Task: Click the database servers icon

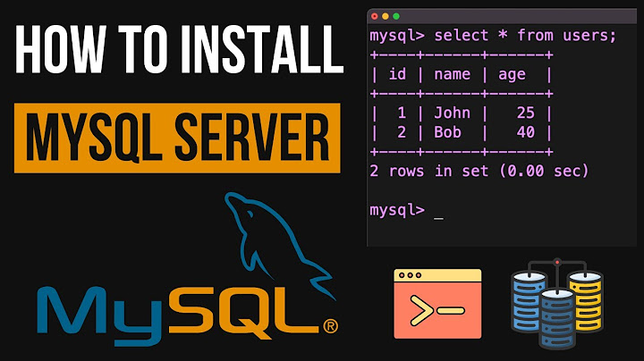Action: pos(557,304)
